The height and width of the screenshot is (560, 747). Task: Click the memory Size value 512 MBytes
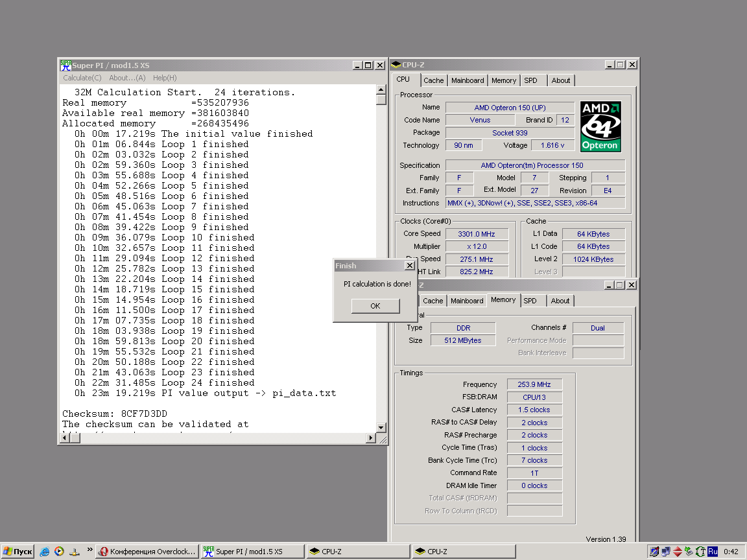pyautogui.click(x=463, y=340)
